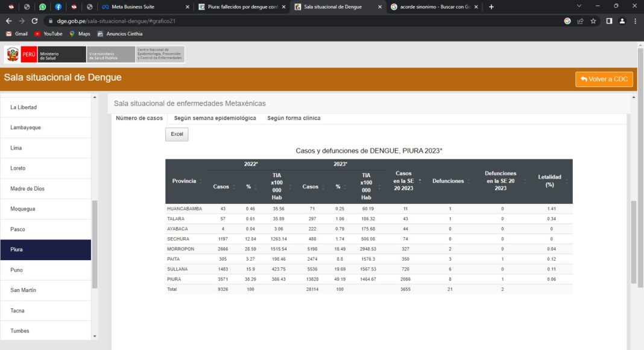Viewport: 644px width, 350px height.
Task: Click the Google icon in the address bar
Action: pos(567,21)
